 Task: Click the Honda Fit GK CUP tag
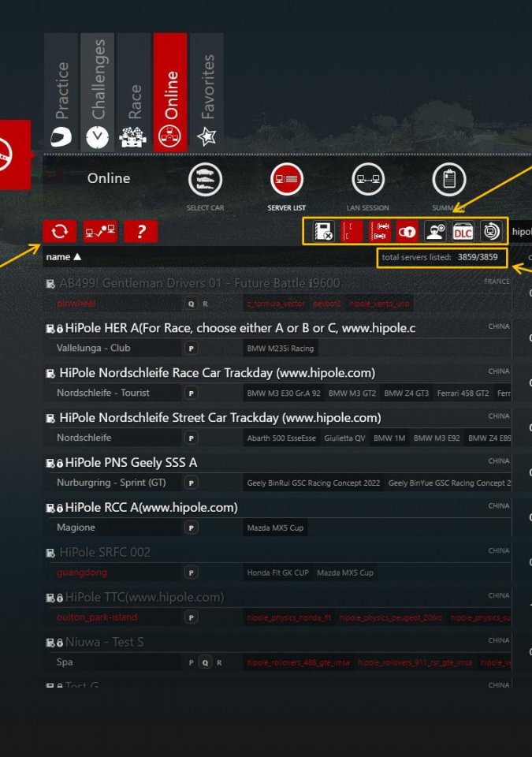277,573
